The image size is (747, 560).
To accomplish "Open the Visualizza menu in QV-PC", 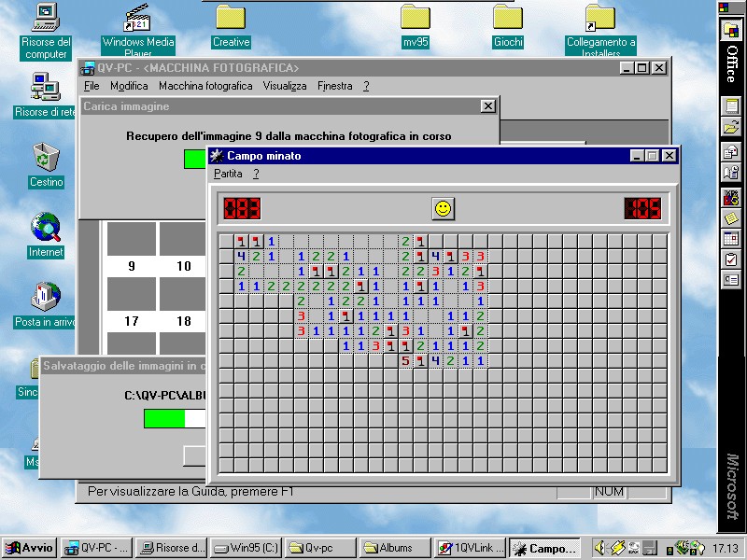I will click(x=285, y=86).
